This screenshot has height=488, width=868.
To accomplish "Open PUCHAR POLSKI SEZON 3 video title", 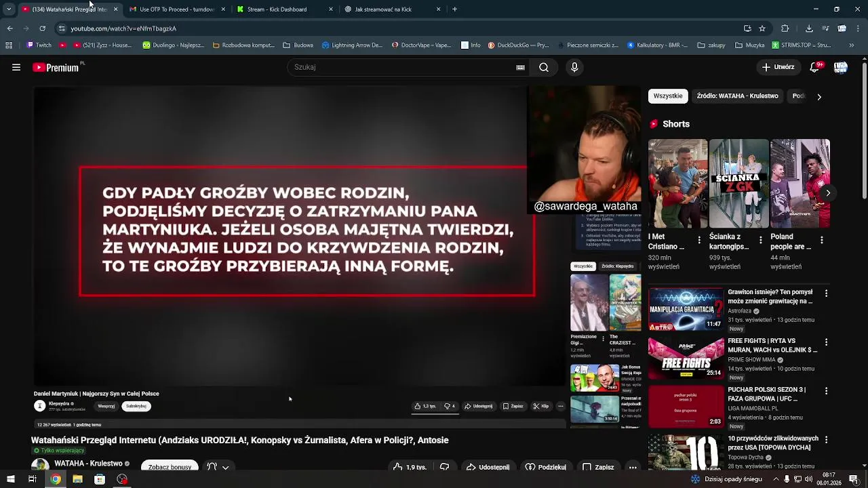I will pyautogui.click(x=768, y=394).
